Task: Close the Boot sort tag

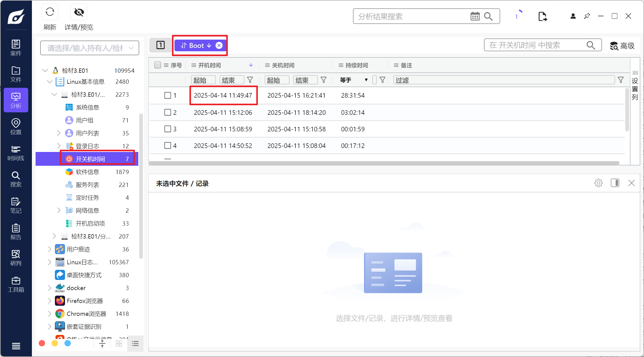Action: (219, 45)
